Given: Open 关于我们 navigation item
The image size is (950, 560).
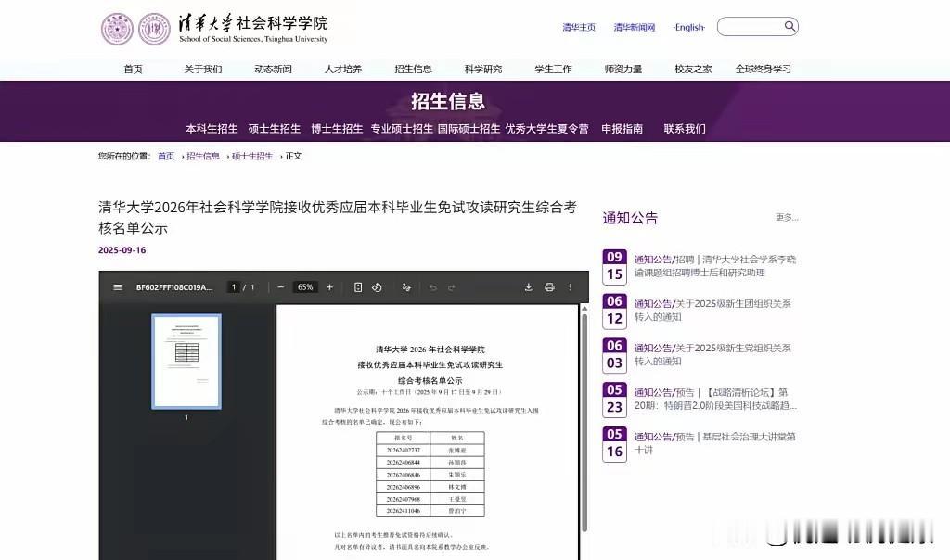Looking at the screenshot, I should tap(203, 69).
